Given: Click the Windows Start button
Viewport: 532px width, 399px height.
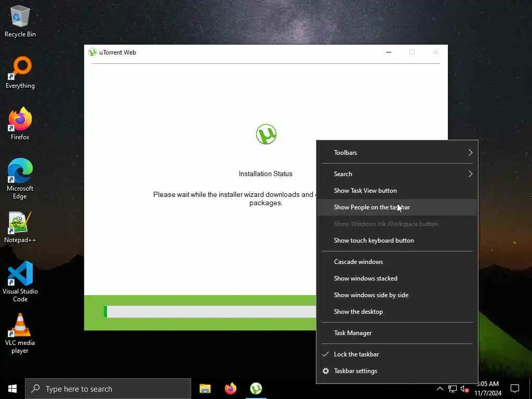Looking at the screenshot, I should point(12,389).
